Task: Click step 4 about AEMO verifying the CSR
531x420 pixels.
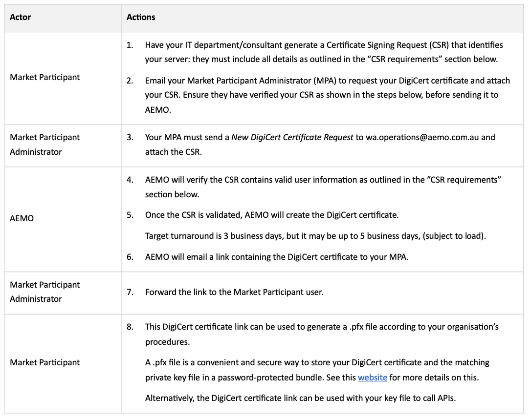Action: 323,187
